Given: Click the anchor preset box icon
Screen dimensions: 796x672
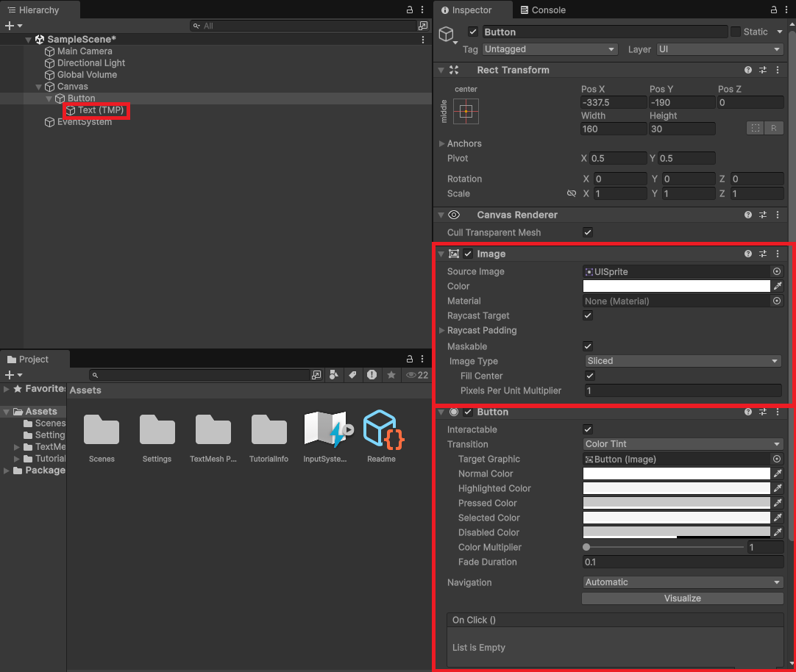Looking at the screenshot, I should 466,112.
